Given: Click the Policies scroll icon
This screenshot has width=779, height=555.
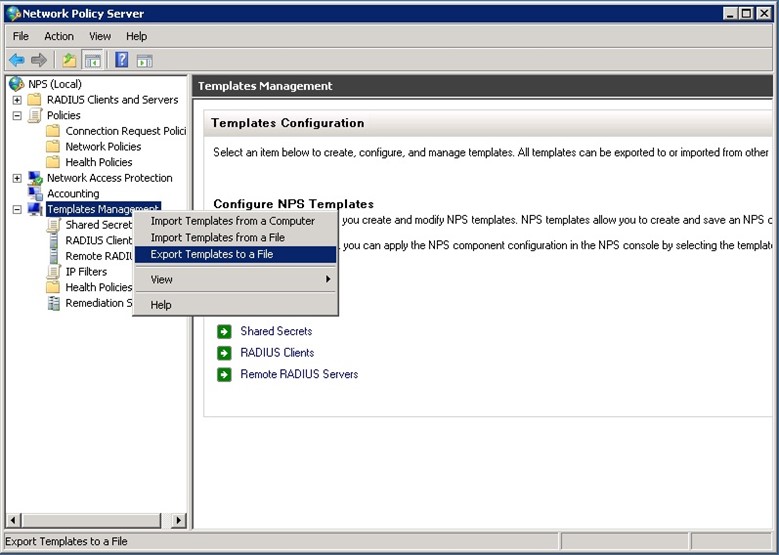Looking at the screenshot, I should coord(35,115).
